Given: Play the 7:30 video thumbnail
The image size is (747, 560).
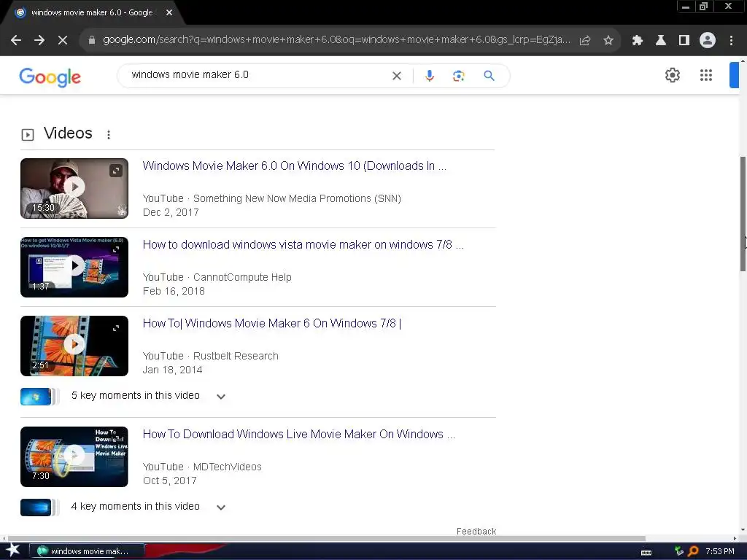Looking at the screenshot, I should coord(74,456).
